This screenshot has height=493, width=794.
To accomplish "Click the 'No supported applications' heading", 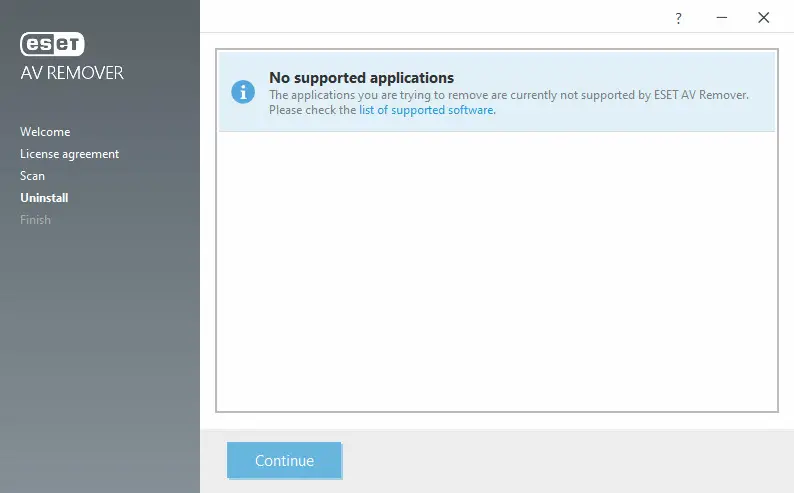I will coord(362,77).
